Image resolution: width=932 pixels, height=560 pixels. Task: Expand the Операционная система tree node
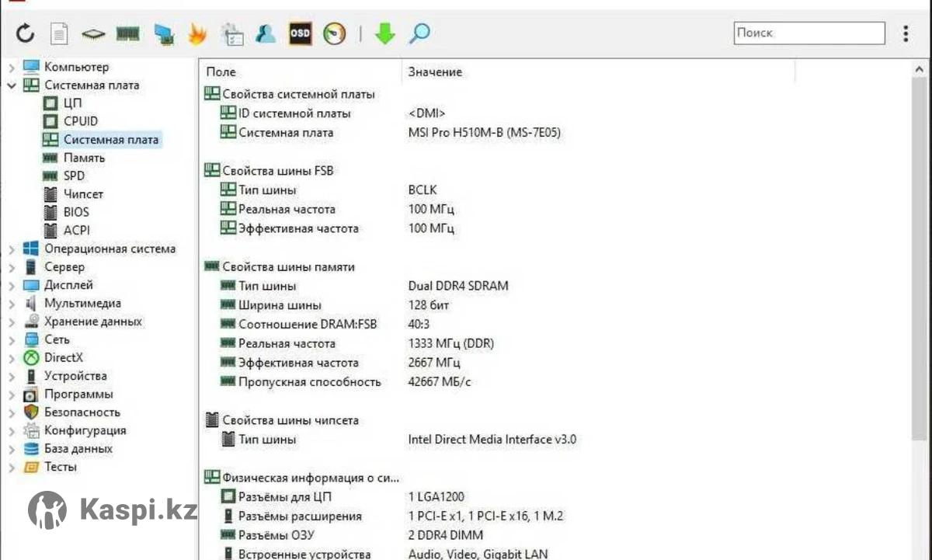tap(12, 249)
